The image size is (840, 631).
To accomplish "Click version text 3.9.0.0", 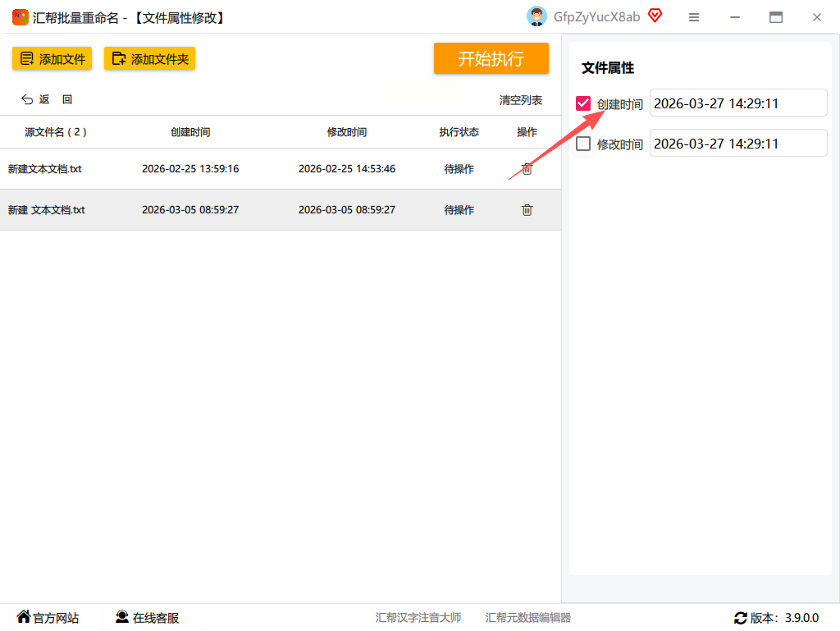I will [x=801, y=618].
